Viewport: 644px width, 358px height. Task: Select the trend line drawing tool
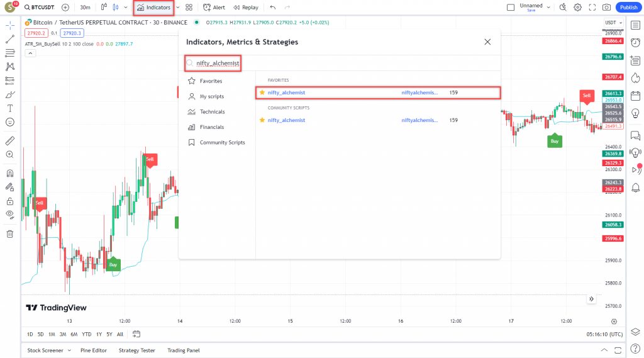[x=10, y=39]
